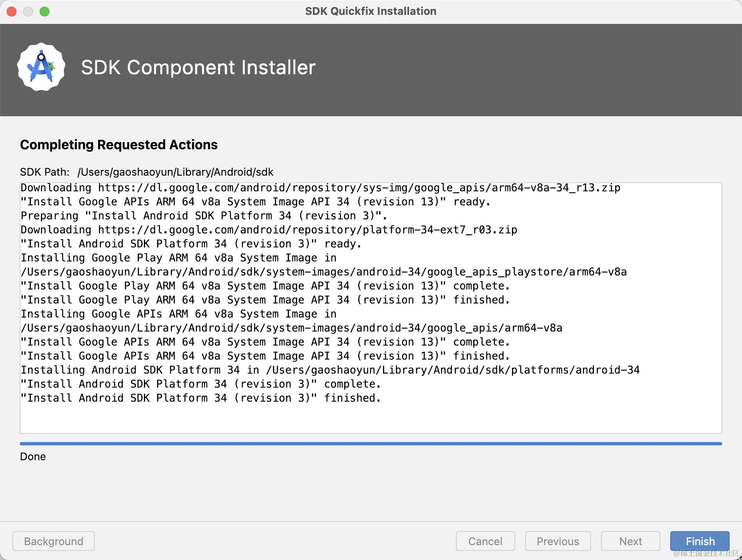Click Android SDK Platform 34 'complete.' line
This screenshot has height=560, width=742.
pyautogui.click(x=201, y=384)
